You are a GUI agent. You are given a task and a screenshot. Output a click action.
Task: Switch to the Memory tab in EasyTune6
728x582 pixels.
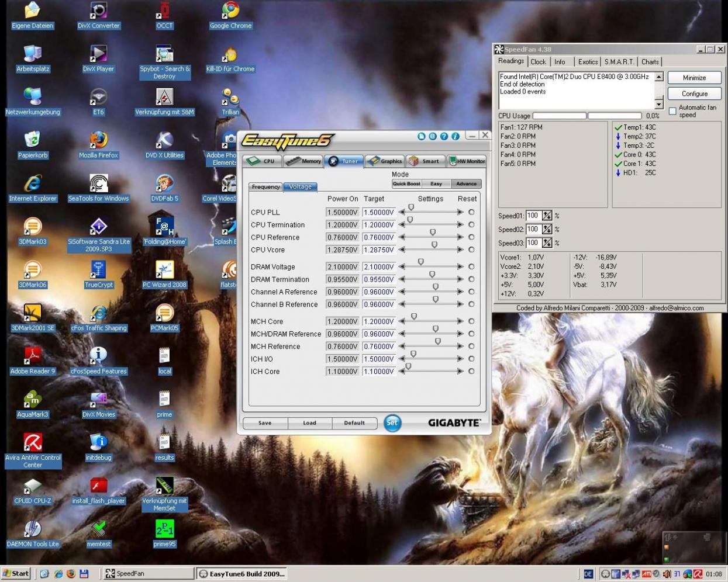(303, 161)
